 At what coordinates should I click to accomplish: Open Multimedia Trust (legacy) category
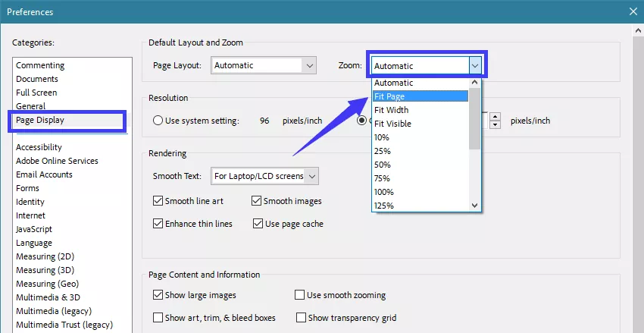(x=64, y=325)
